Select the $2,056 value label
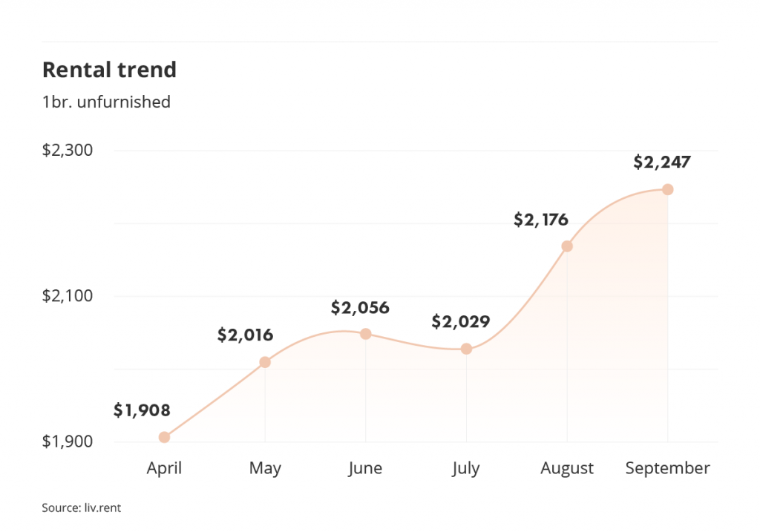The image size is (760, 532). click(x=360, y=308)
